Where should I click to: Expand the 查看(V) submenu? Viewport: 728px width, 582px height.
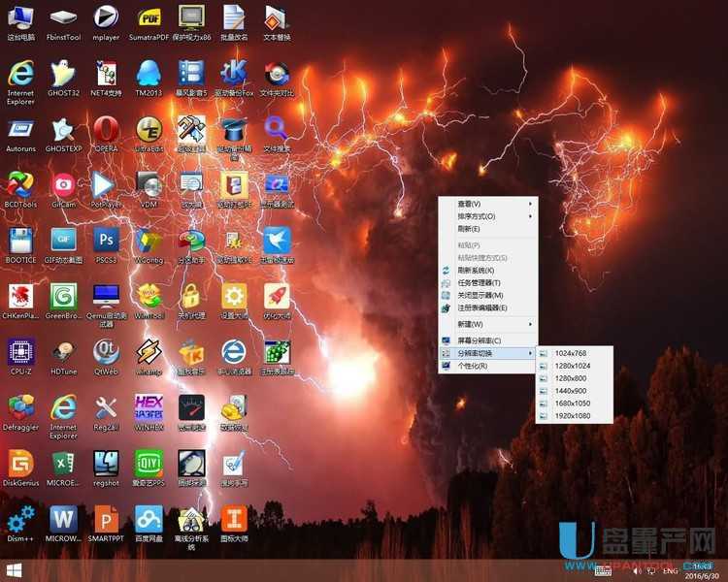coord(488,204)
